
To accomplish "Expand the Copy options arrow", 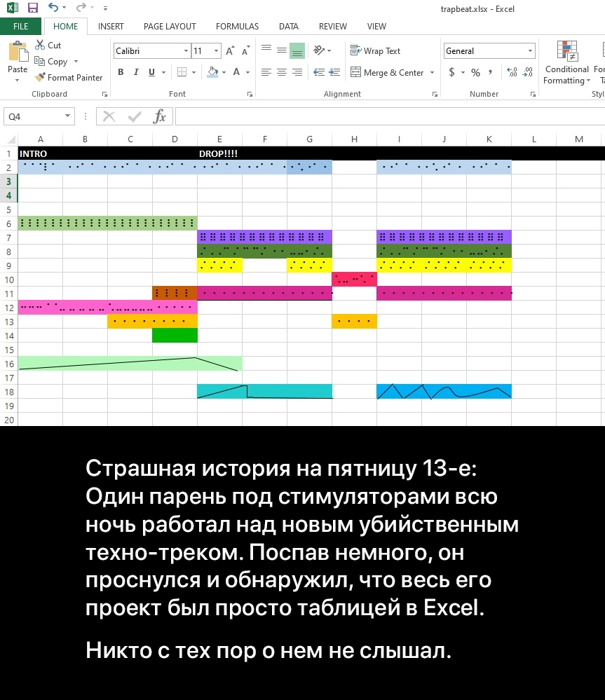I will coord(76,61).
